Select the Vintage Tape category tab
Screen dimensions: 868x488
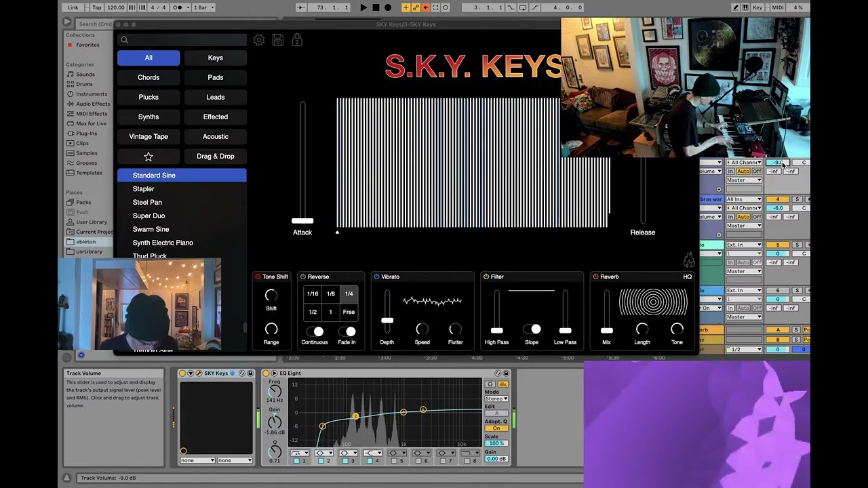(149, 136)
